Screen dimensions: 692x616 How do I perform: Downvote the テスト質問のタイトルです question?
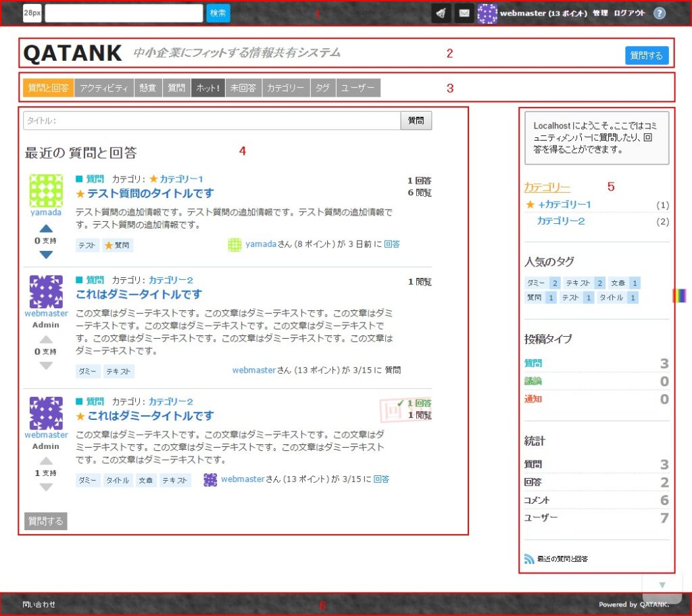[46, 254]
